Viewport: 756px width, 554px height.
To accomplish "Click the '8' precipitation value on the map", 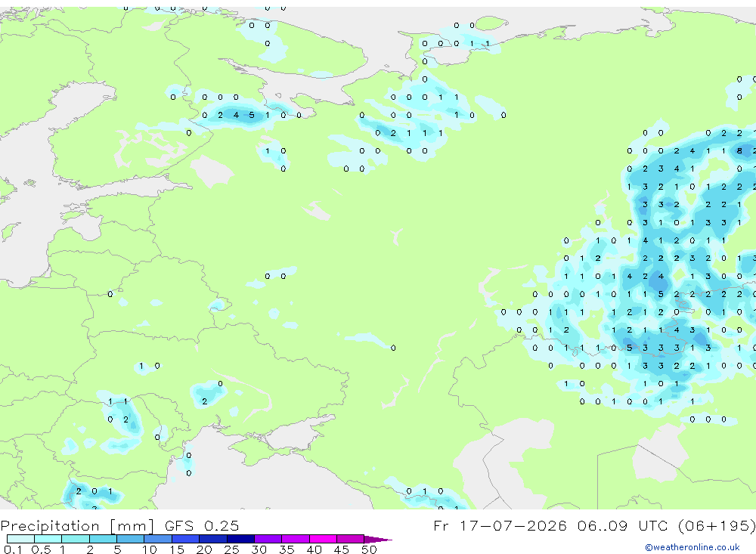I will [x=739, y=151].
